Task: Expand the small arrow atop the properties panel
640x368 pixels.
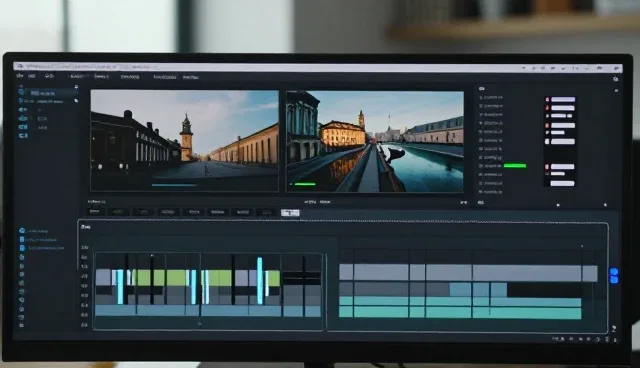Action: [x=616, y=91]
